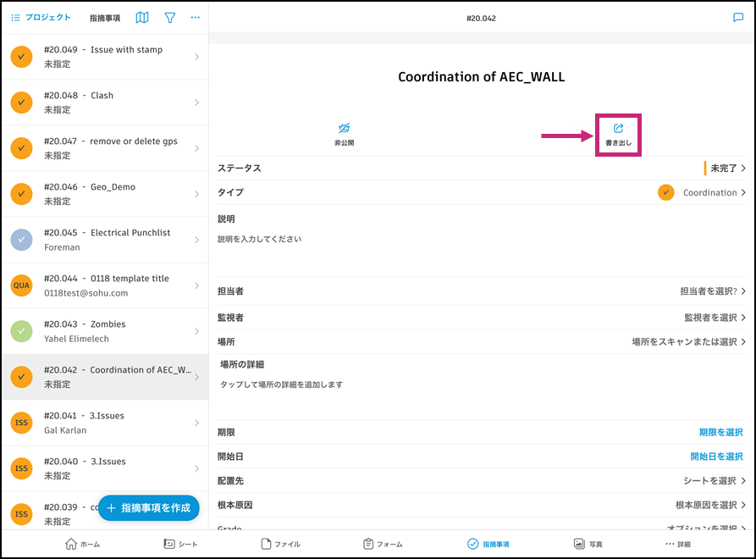Select issue #20.046 Geo_Demo
Screen dimensions: 756x559
point(105,194)
